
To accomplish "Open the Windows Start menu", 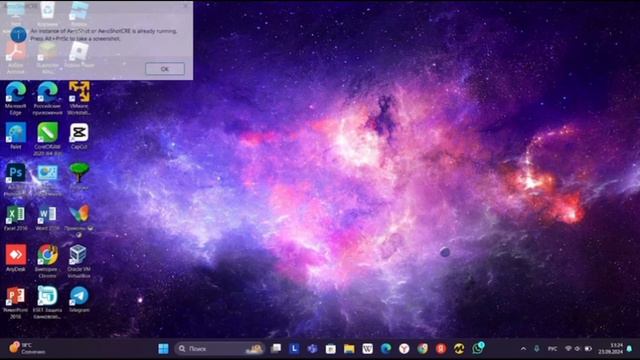I will [x=163, y=349].
